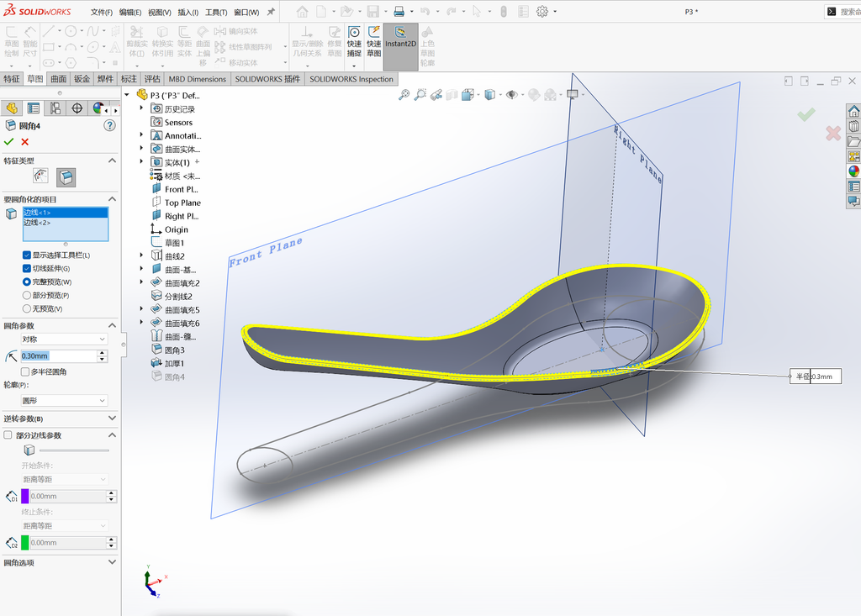Click the home icon in the title toolbar
This screenshot has width=861, height=616.
coord(302,12)
